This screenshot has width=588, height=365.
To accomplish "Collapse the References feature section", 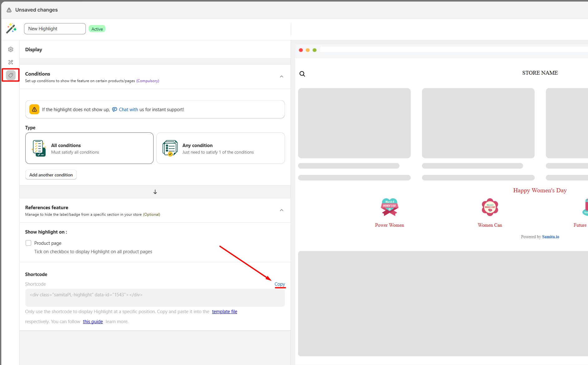I will pos(282,210).
